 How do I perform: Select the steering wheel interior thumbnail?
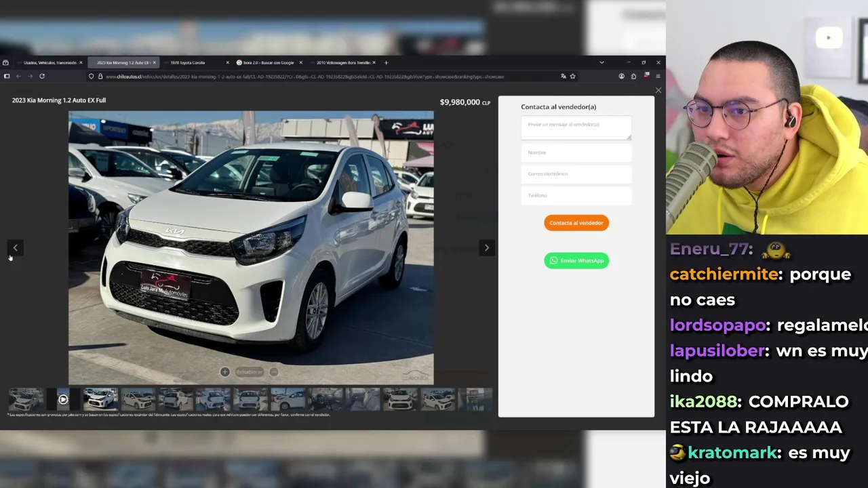[325, 400]
